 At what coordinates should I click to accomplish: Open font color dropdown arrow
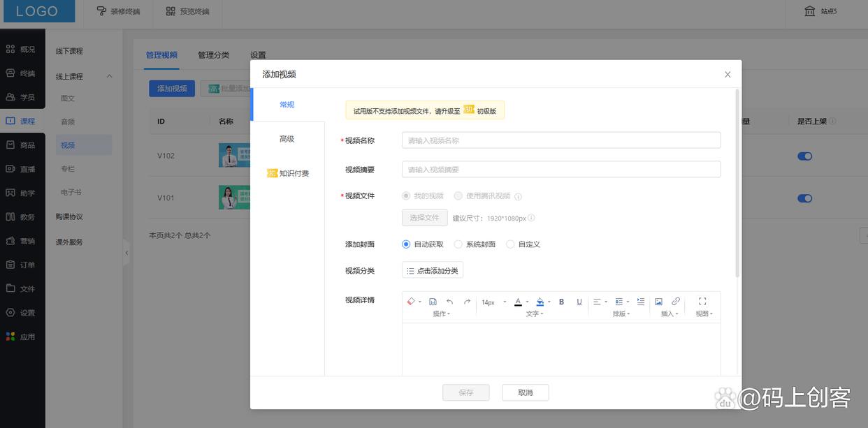click(528, 302)
